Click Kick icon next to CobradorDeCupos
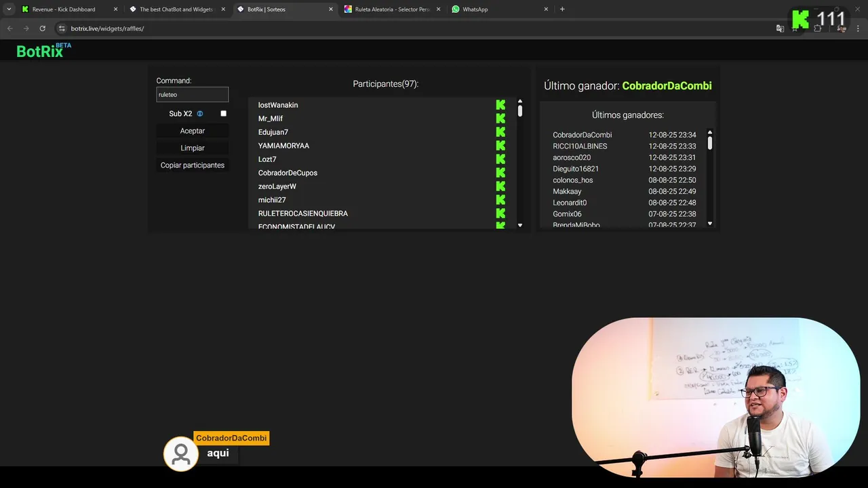The image size is (868, 488). pos(500,173)
